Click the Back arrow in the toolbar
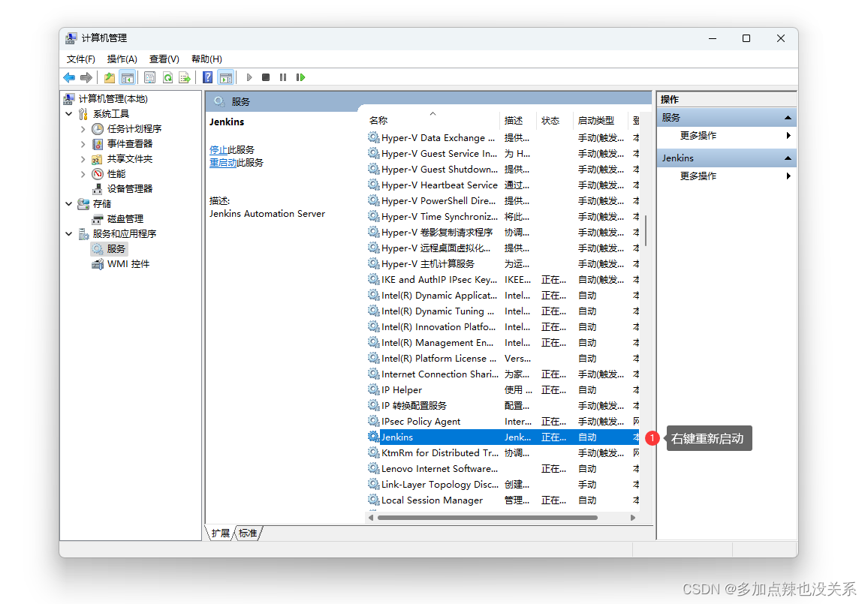Screen dimensions: 868x604 (x=69, y=77)
